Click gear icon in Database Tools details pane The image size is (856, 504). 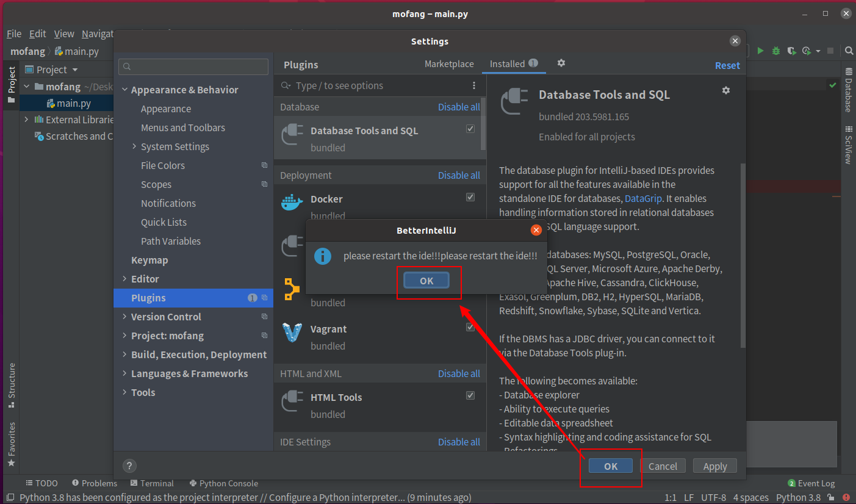(726, 90)
